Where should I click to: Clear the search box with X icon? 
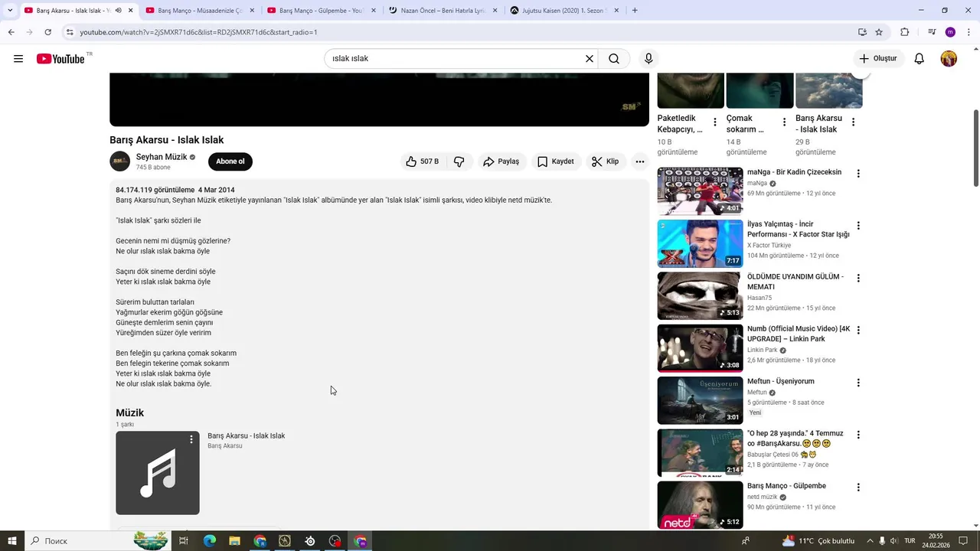pyautogui.click(x=590, y=59)
